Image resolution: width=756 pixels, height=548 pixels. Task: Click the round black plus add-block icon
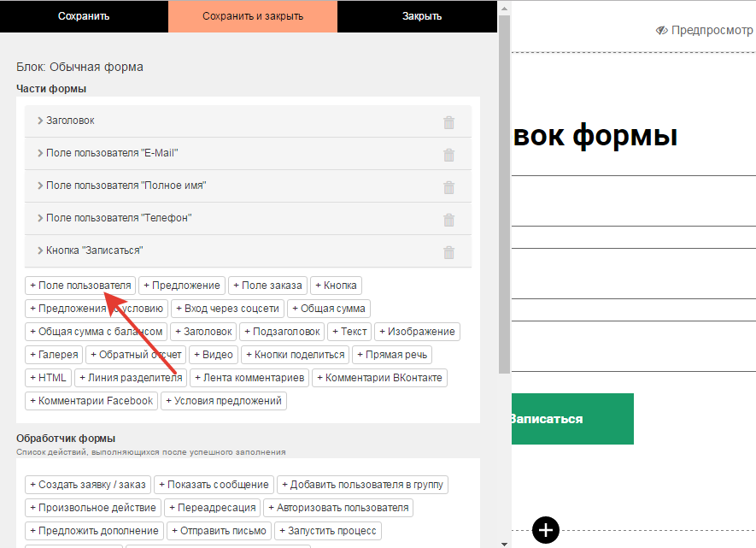point(546,530)
